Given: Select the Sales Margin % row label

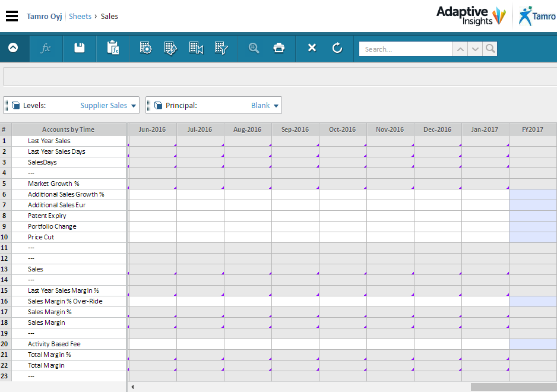Looking at the screenshot, I should [50, 312].
